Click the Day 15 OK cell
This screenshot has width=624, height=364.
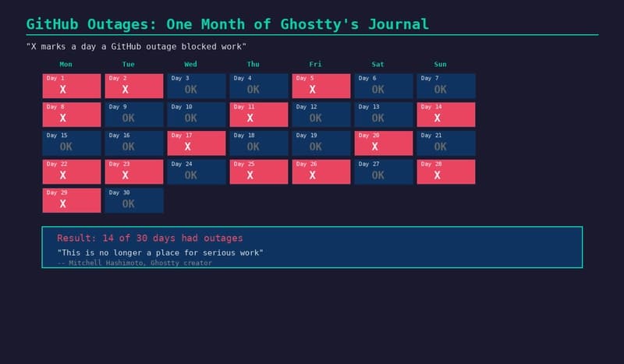point(72,143)
